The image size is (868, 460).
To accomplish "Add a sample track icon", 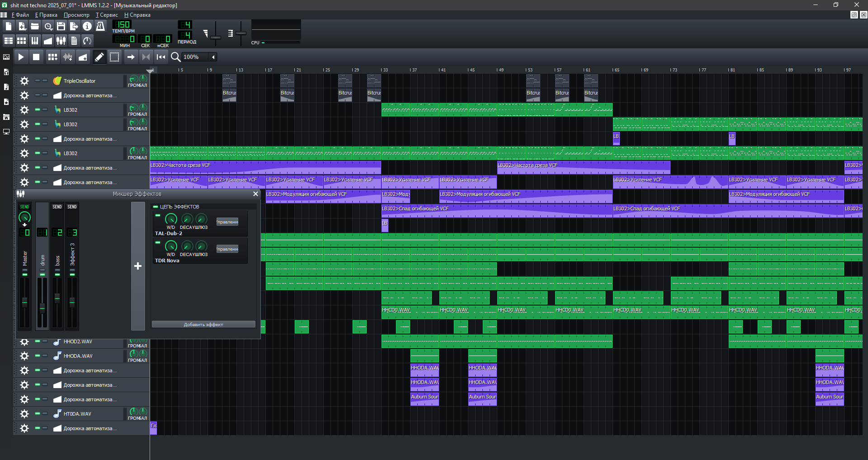I will click(68, 57).
